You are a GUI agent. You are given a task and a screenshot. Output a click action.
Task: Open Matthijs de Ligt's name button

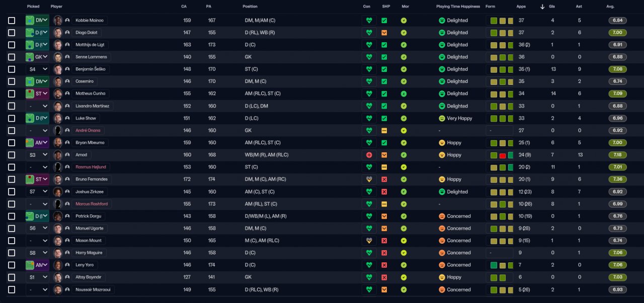90,45
